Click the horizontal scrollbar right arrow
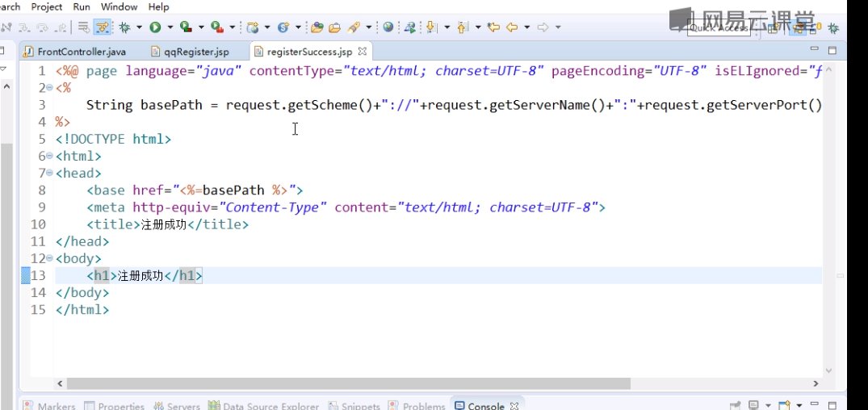The width and height of the screenshot is (868, 410). pos(816,383)
